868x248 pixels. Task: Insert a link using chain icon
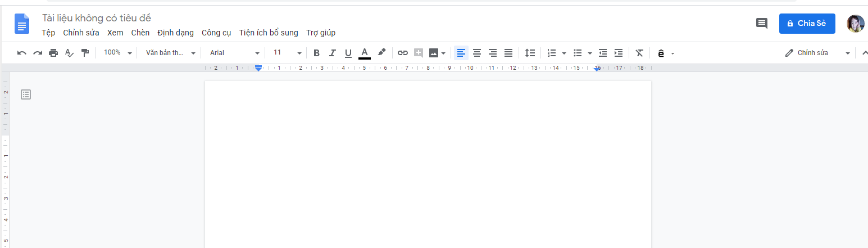point(402,53)
